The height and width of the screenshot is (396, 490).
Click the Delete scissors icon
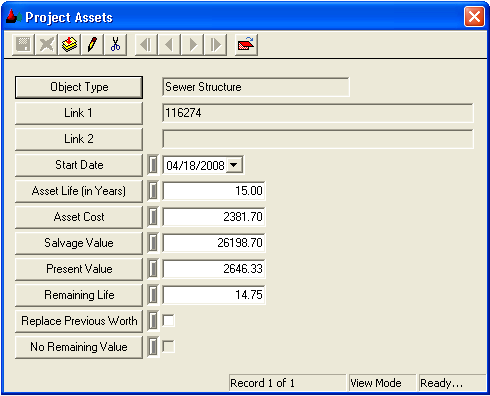[x=115, y=44]
